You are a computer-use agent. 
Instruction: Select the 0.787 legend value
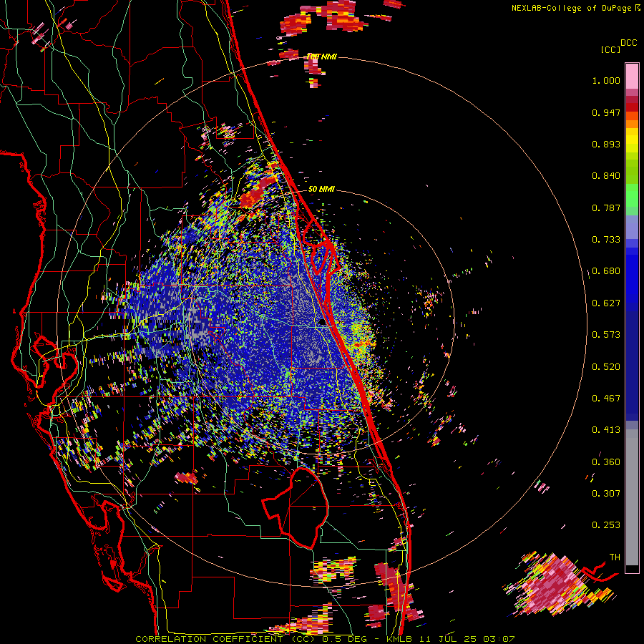coord(606,208)
